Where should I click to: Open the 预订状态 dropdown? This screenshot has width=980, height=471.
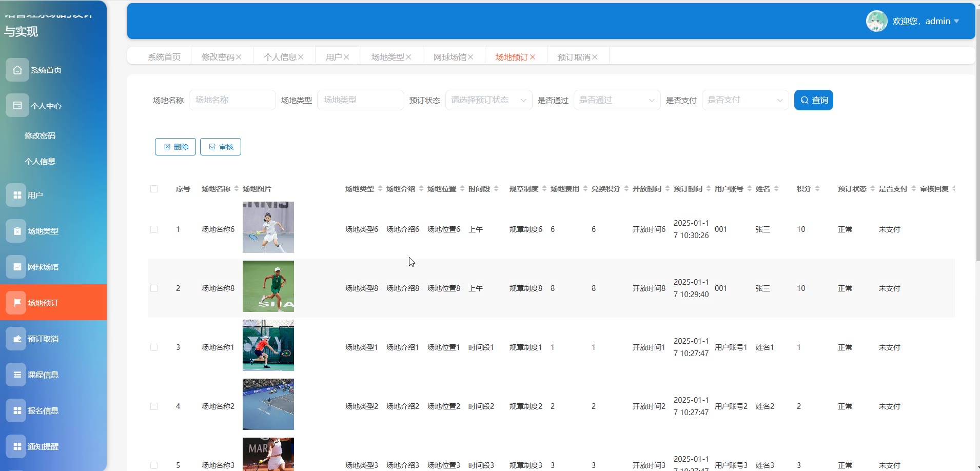point(488,100)
